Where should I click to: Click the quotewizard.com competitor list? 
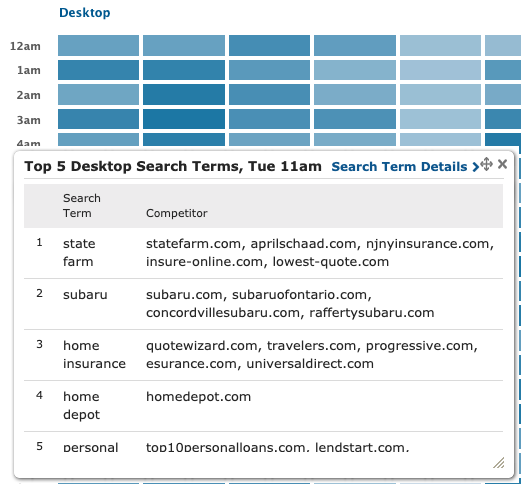(312, 355)
